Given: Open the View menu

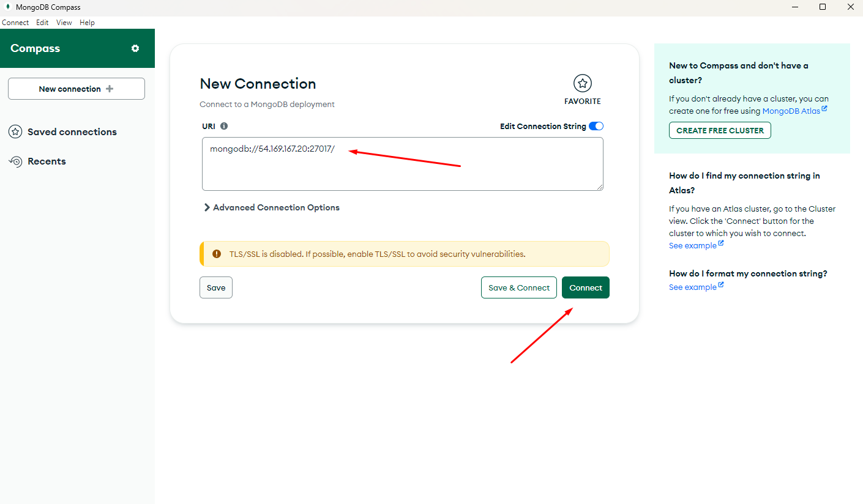Looking at the screenshot, I should click(x=64, y=23).
